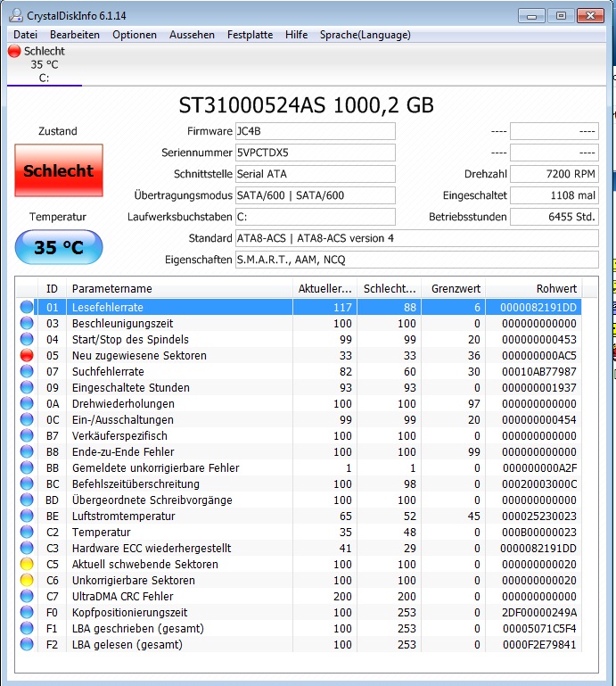
Task: Click the blue dot for Gemeldete unkorrigierbare Fehler
Action: pos(27,467)
